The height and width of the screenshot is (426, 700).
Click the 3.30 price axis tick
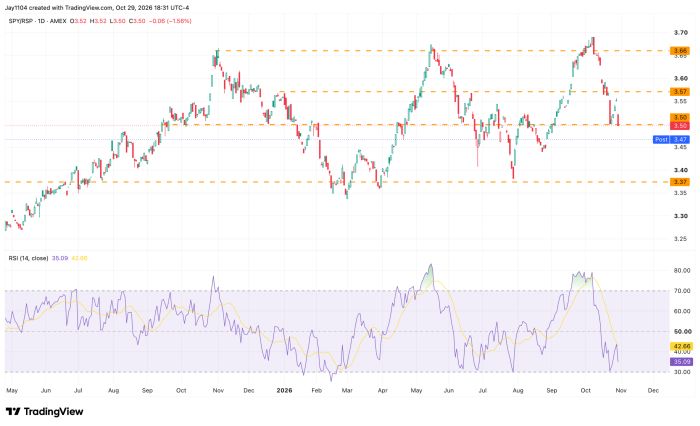pos(680,216)
